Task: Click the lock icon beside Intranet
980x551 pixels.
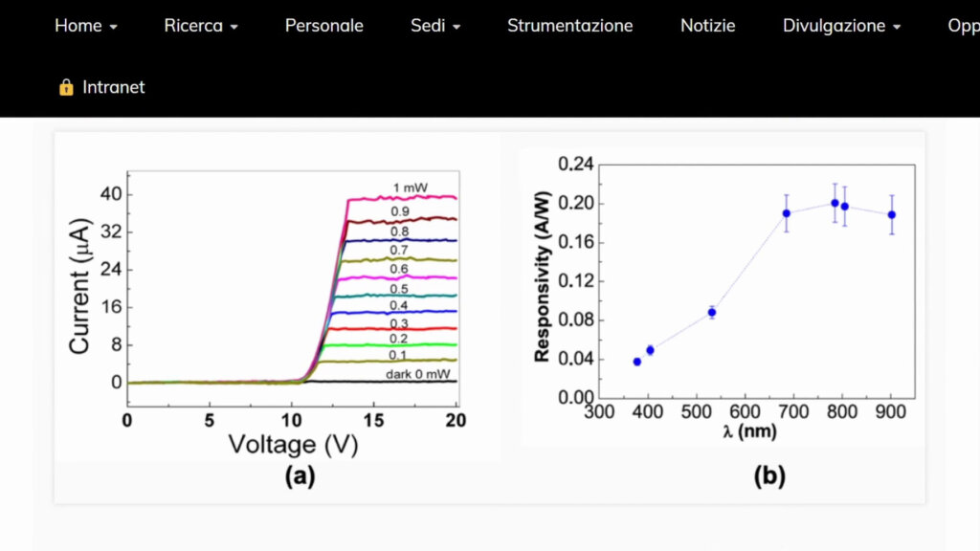Action: 66,87
